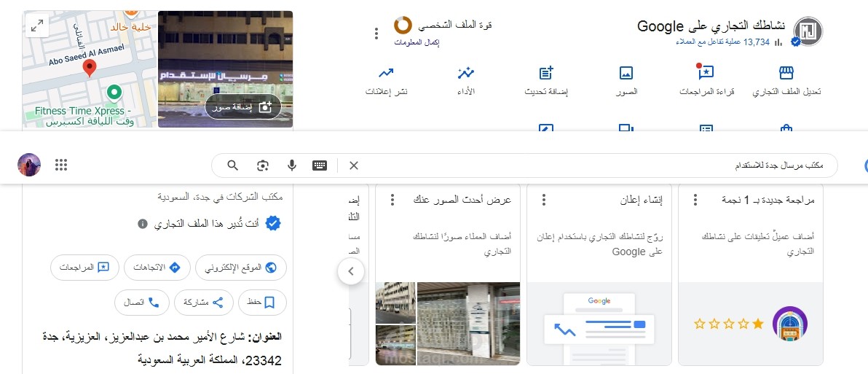The width and height of the screenshot is (868, 374).
Task: Click Save button (حفظ)
Action: (262, 303)
